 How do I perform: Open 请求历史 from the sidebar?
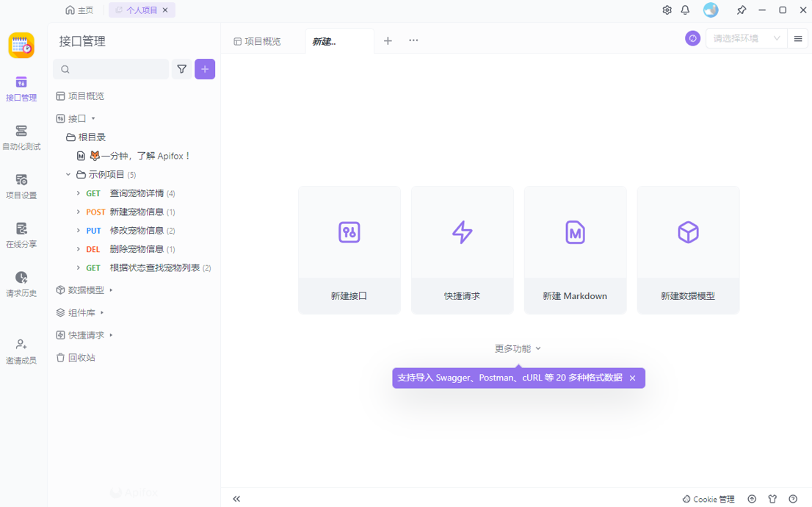tap(21, 284)
